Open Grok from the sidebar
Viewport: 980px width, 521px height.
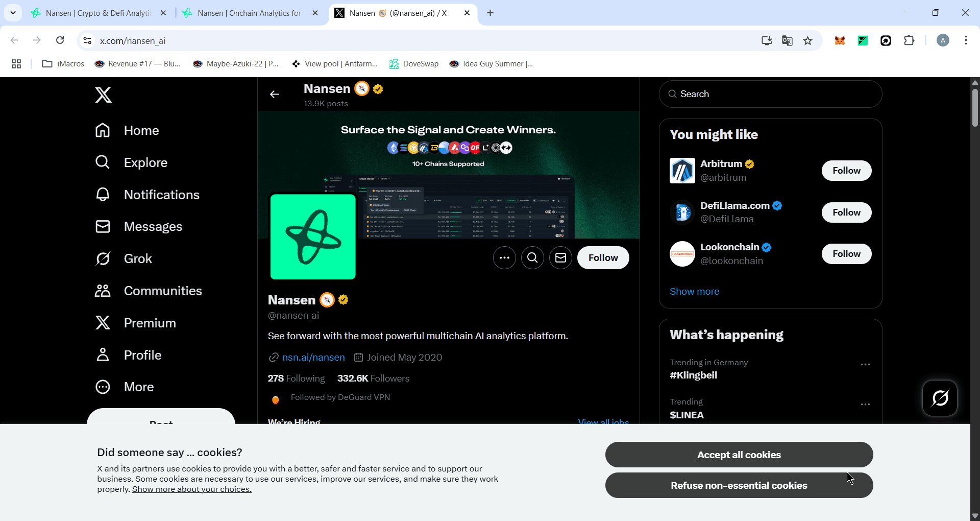tap(124, 258)
